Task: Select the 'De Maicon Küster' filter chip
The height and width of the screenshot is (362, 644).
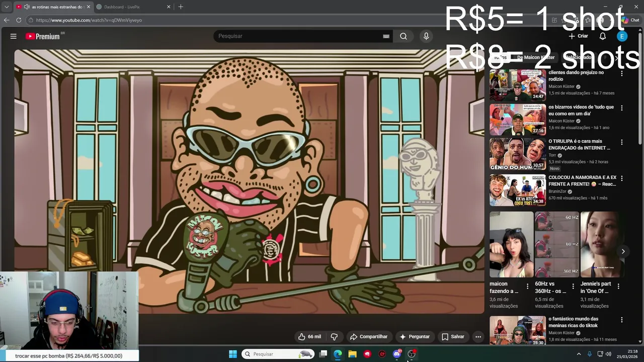Action: [535, 57]
